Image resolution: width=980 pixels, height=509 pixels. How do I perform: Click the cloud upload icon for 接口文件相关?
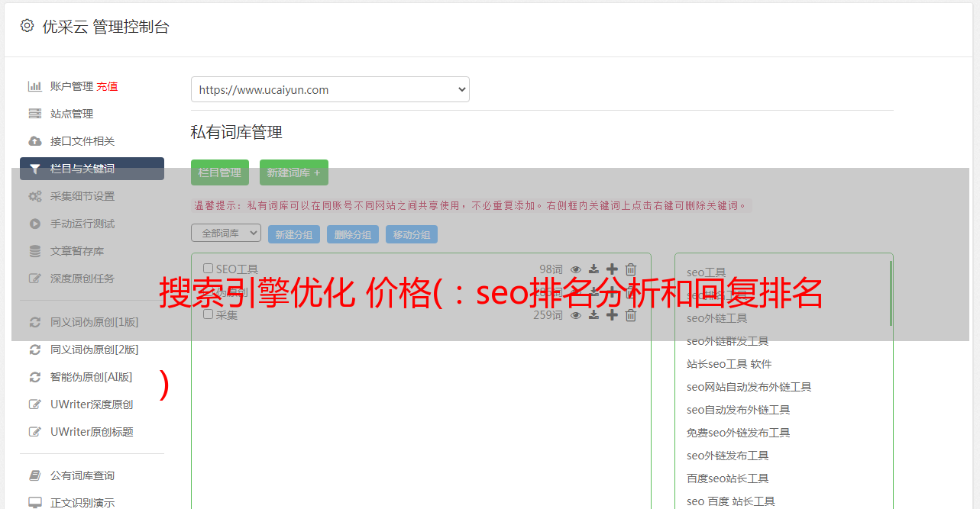[34, 141]
